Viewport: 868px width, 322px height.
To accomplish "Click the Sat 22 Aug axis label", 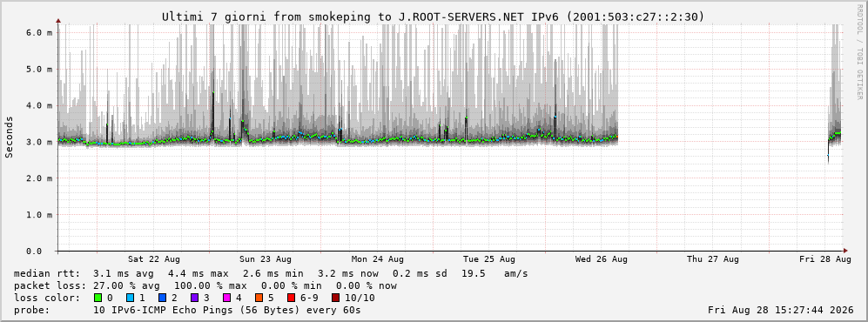I will [x=154, y=259].
